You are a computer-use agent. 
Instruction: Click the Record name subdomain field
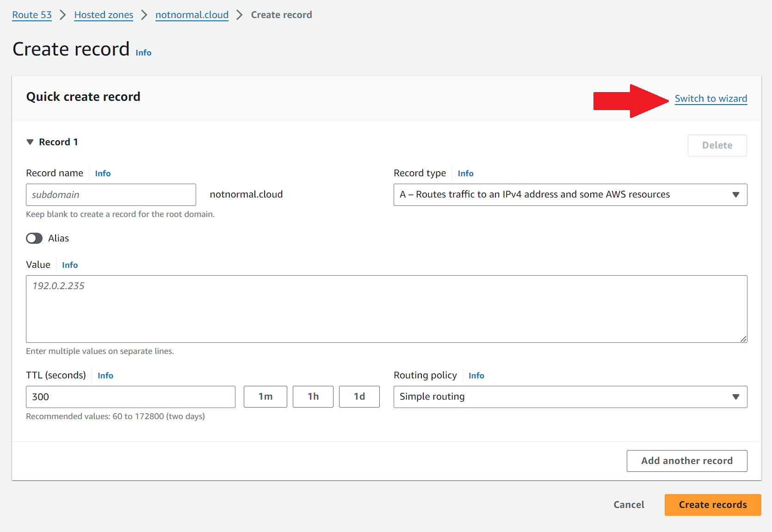111,195
